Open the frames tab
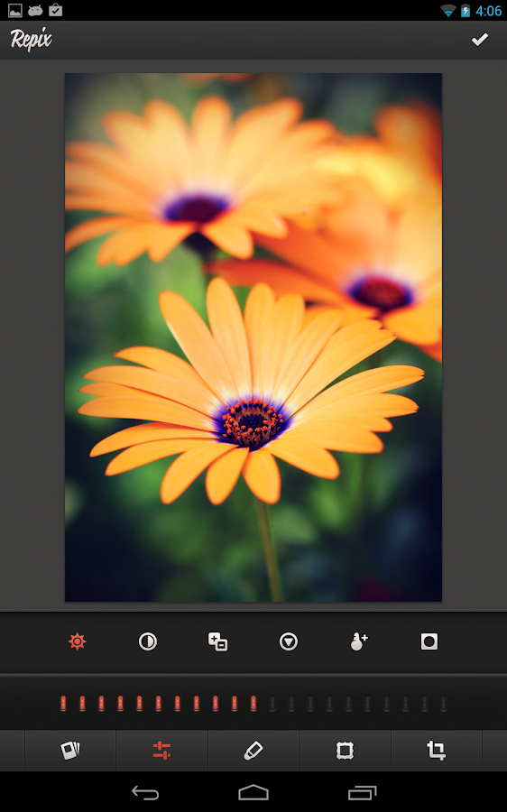Image resolution: width=507 pixels, height=812 pixels. (x=345, y=751)
